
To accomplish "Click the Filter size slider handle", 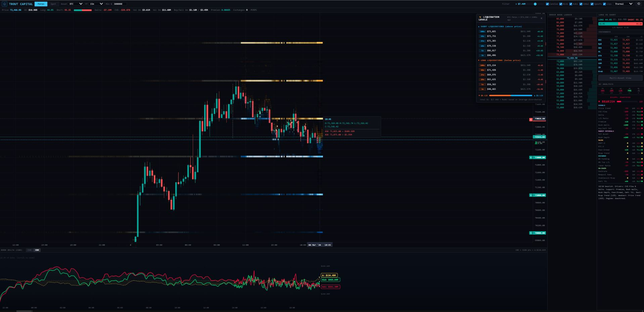I will pyautogui.click(x=535, y=4).
